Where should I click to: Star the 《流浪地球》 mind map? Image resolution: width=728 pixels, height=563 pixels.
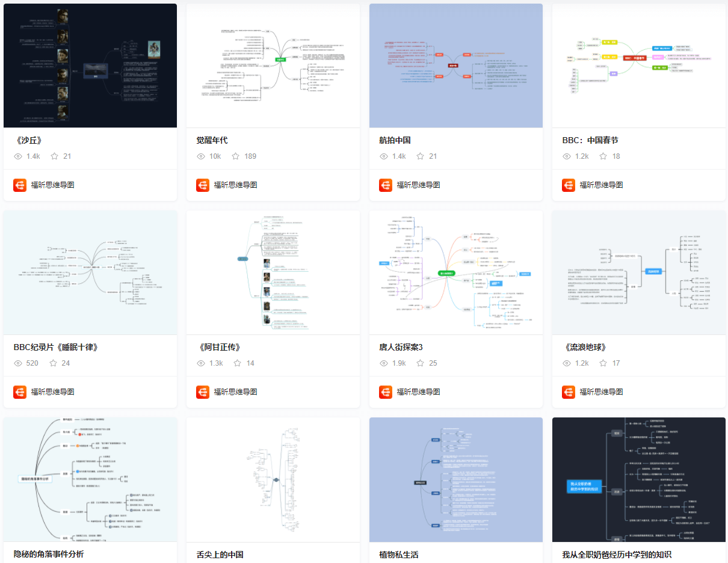[x=603, y=363]
